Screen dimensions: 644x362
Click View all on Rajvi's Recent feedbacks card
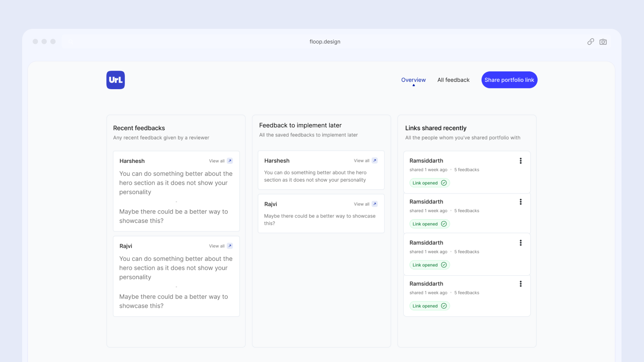pyautogui.click(x=217, y=246)
